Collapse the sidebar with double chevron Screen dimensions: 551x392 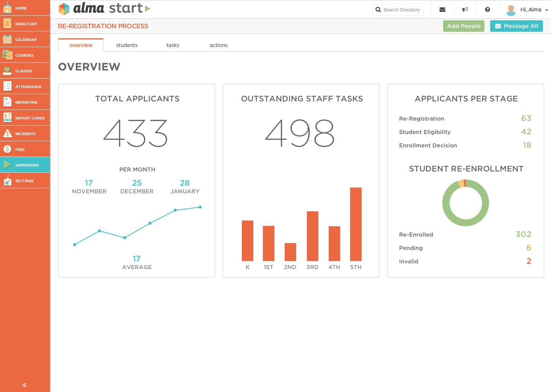(24, 385)
